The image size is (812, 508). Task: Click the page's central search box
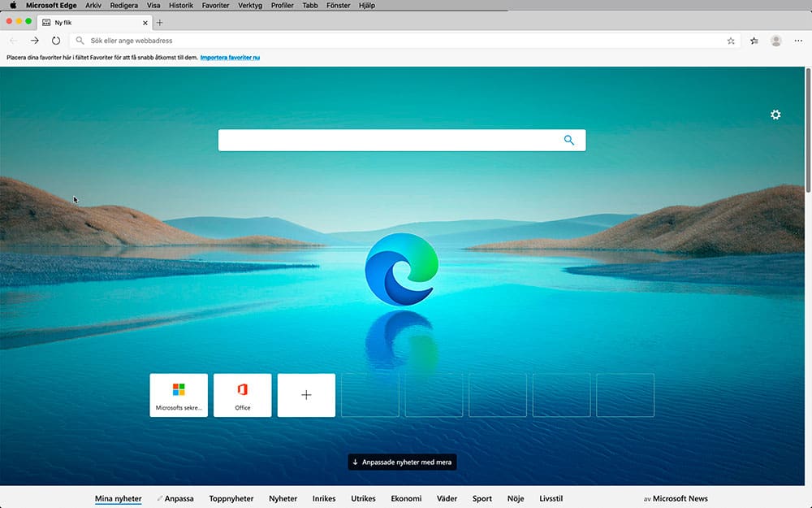(x=402, y=140)
